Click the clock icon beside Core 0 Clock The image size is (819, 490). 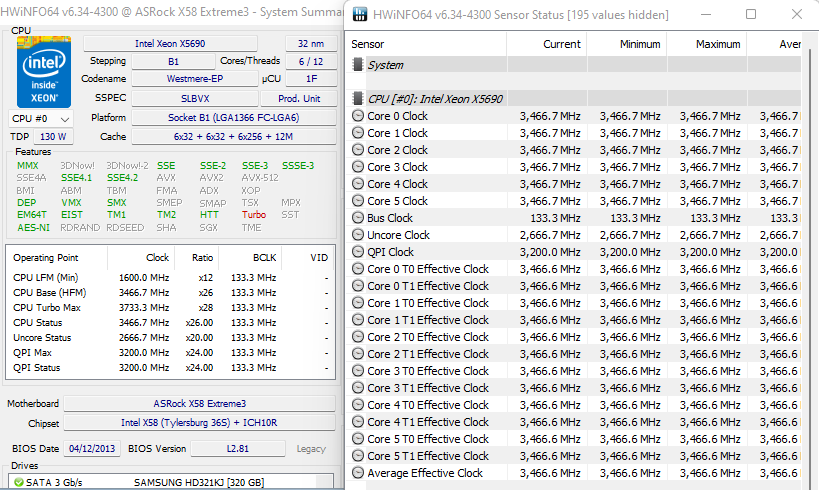(358, 116)
